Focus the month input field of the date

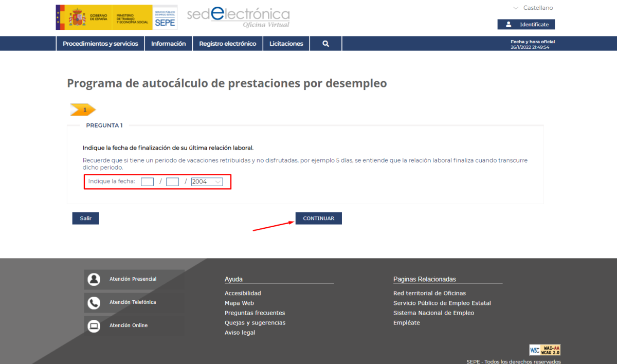172,181
